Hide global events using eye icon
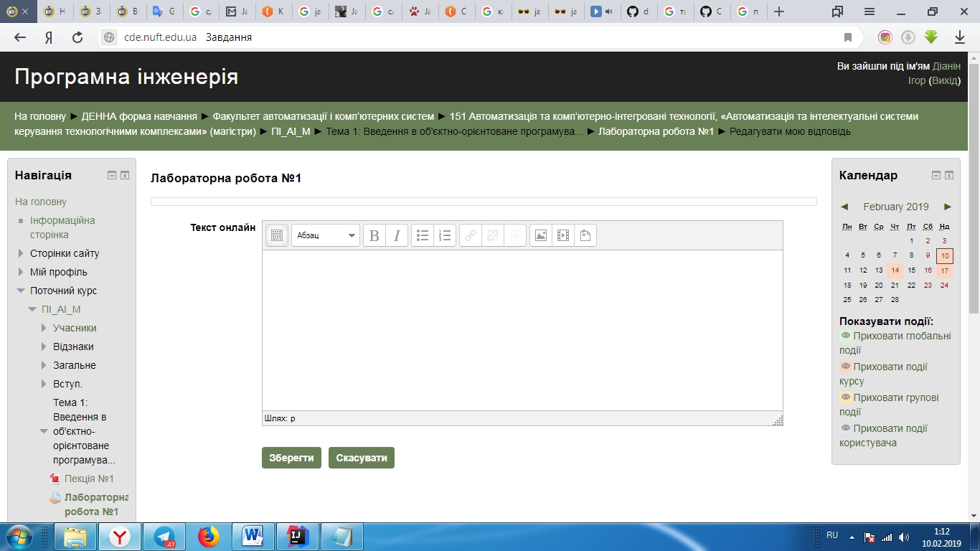 click(845, 336)
